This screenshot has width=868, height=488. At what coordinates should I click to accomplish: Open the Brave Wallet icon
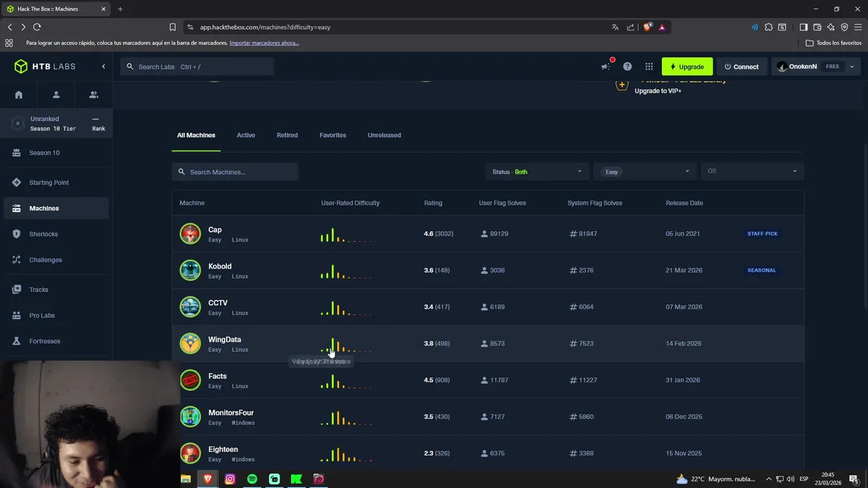(817, 27)
